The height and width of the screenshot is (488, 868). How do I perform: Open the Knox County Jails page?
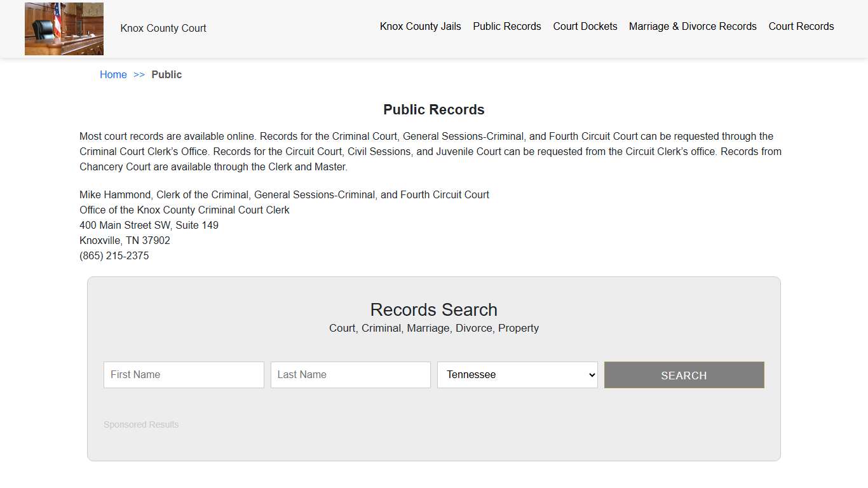(x=420, y=26)
